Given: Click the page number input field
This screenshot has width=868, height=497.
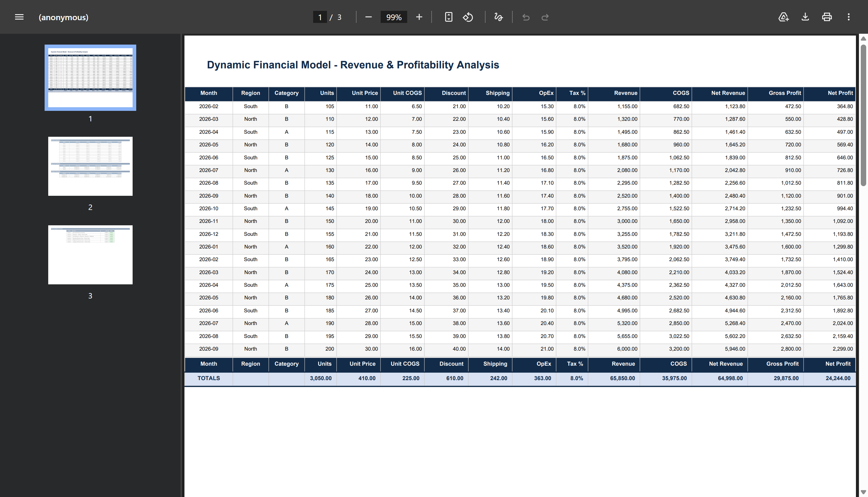Looking at the screenshot, I should click(320, 17).
